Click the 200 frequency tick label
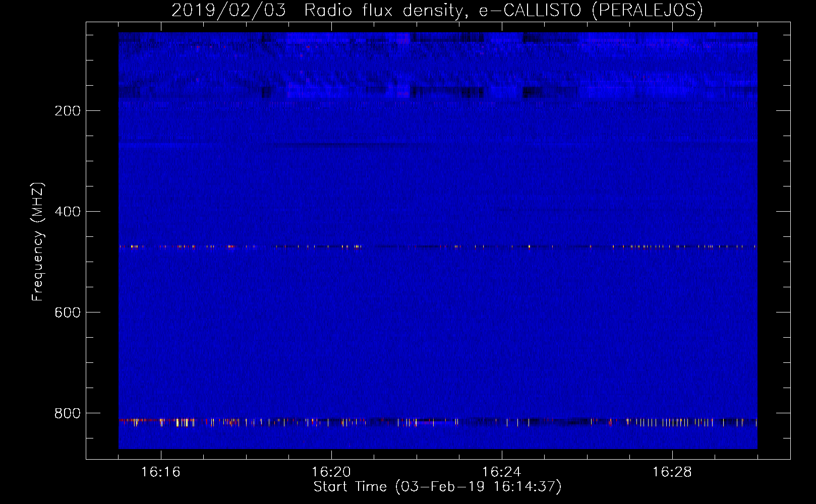Viewport: 816px width, 504px height. 68,111
